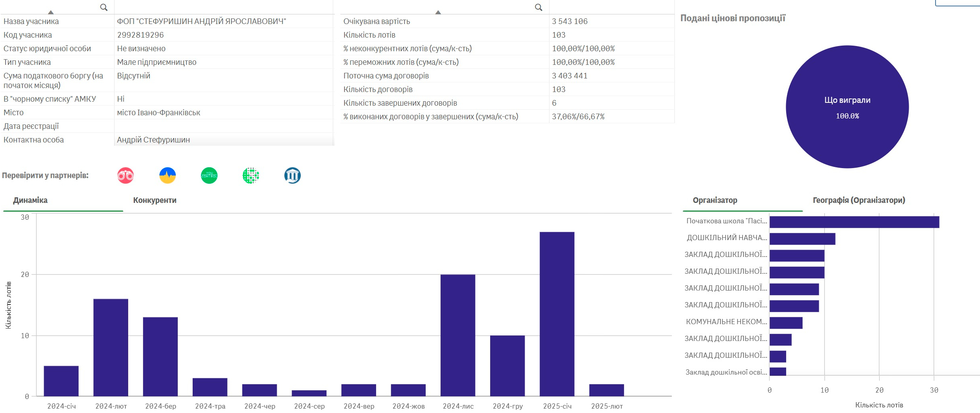This screenshot has height=413, width=980.
Task: Select the 2024-лис bar in dynamics chart
Action: [458, 335]
